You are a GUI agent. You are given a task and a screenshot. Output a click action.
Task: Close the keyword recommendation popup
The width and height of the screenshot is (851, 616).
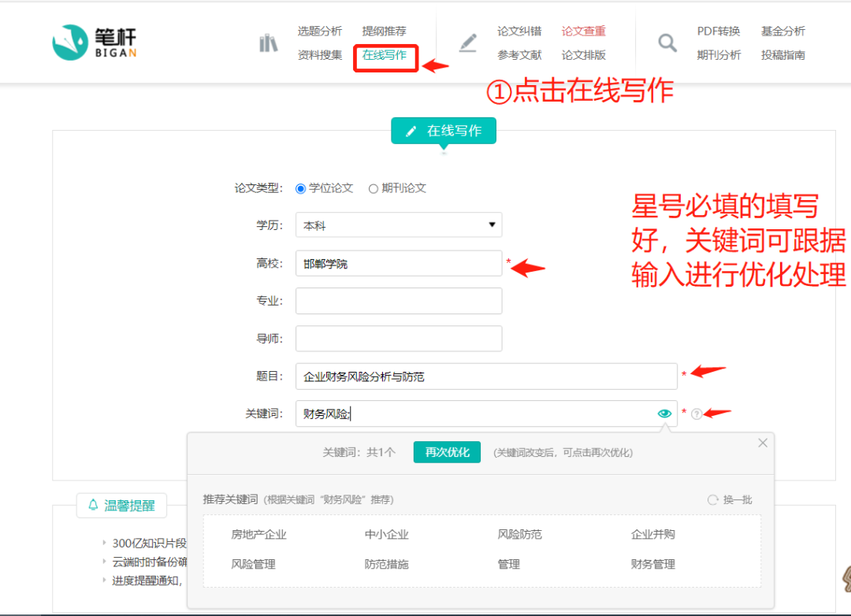762,443
